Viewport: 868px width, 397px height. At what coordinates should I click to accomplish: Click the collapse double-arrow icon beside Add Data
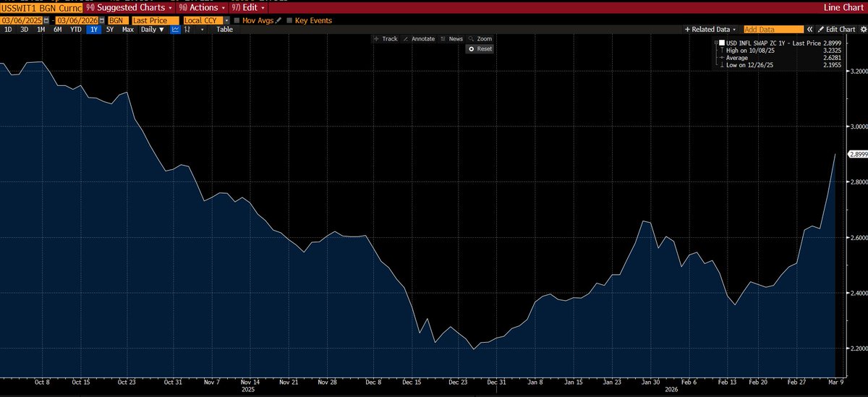pos(809,29)
